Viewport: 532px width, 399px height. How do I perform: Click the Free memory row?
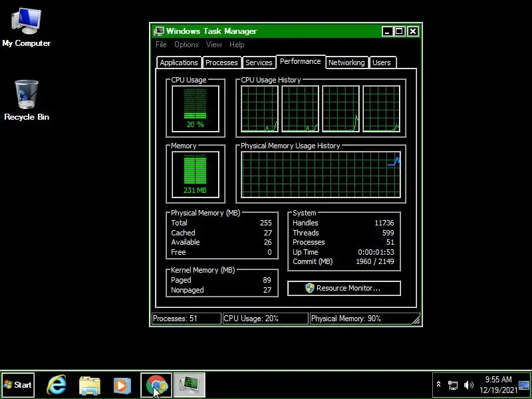221,252
